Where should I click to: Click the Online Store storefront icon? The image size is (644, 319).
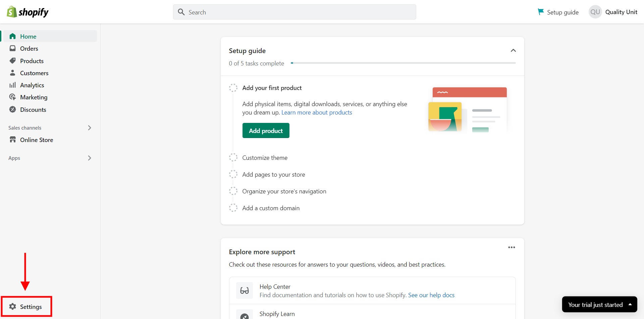[13, 140]
